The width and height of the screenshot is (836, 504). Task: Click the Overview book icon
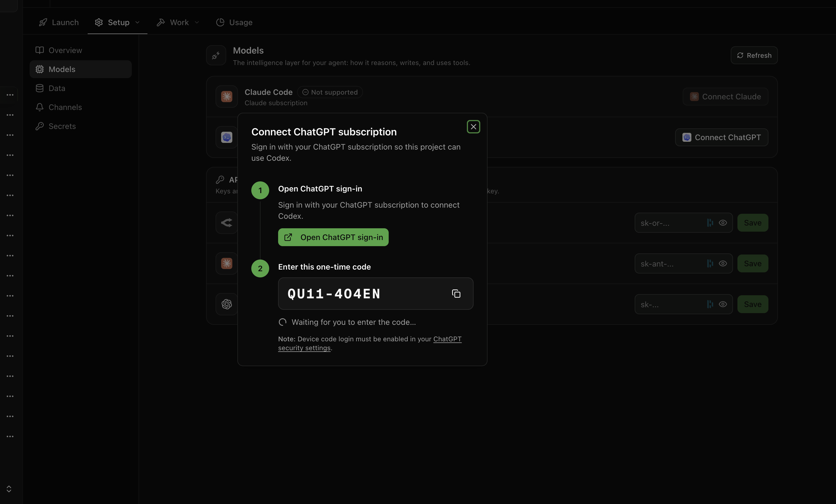tap(40, 50)
